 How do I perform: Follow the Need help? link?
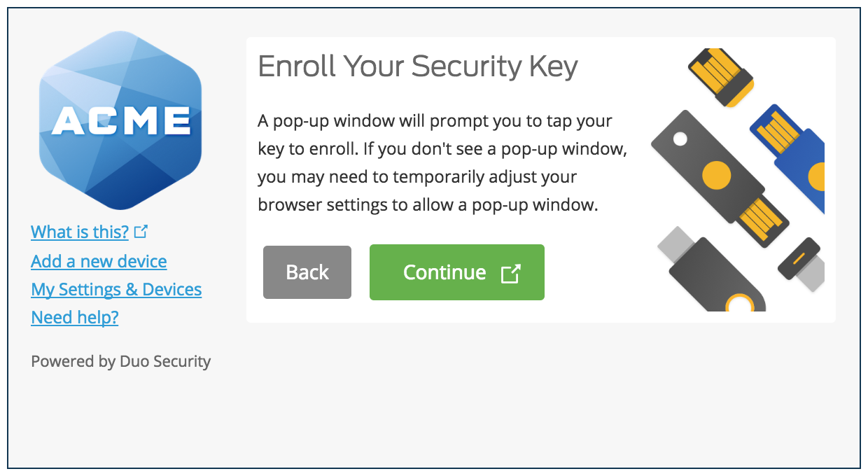pos(75,317)
